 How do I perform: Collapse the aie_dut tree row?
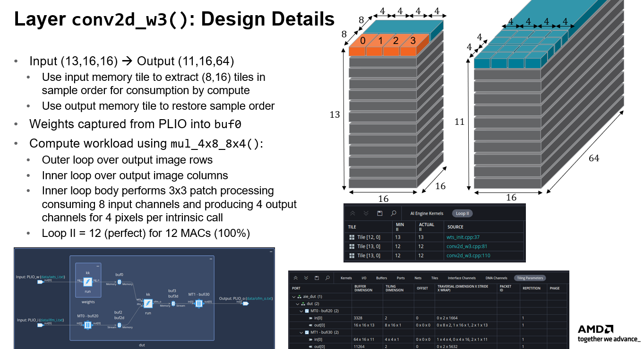click(294, 297)
